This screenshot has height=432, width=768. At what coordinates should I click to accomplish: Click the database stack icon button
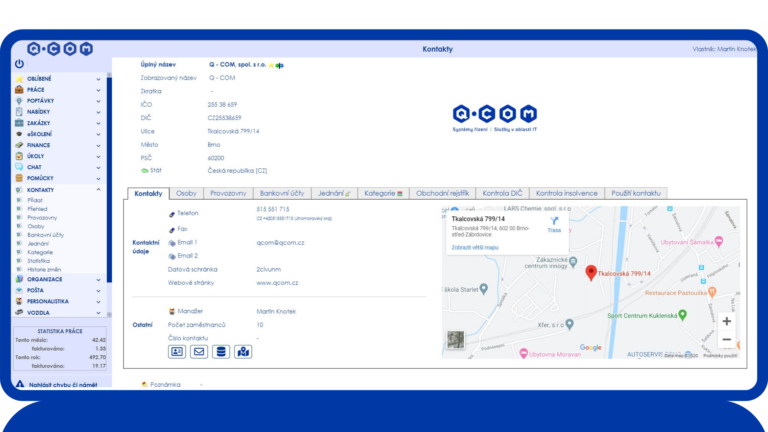(221, 352)
